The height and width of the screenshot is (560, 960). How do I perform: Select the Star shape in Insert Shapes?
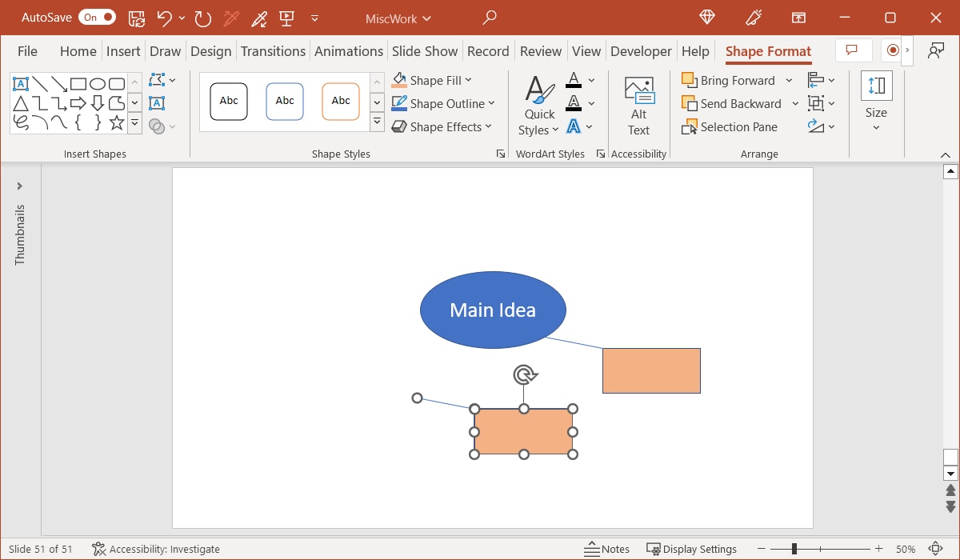tap(116, 123)
